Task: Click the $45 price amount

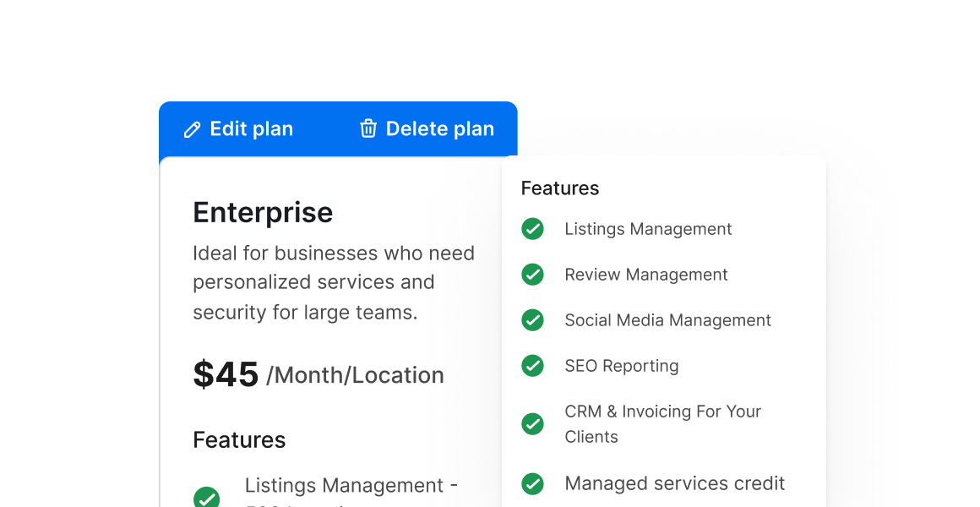Action: (x=226, y=374)
